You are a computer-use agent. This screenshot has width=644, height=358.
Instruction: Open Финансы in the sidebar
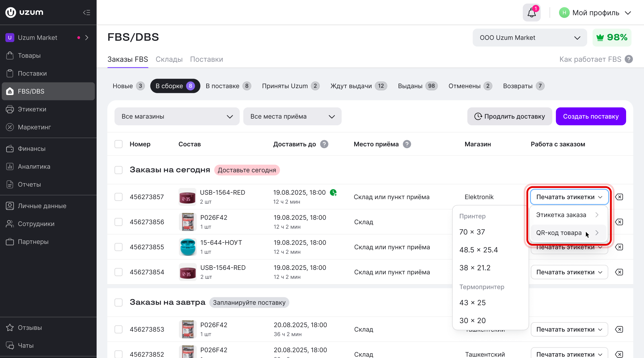[48, 149]
